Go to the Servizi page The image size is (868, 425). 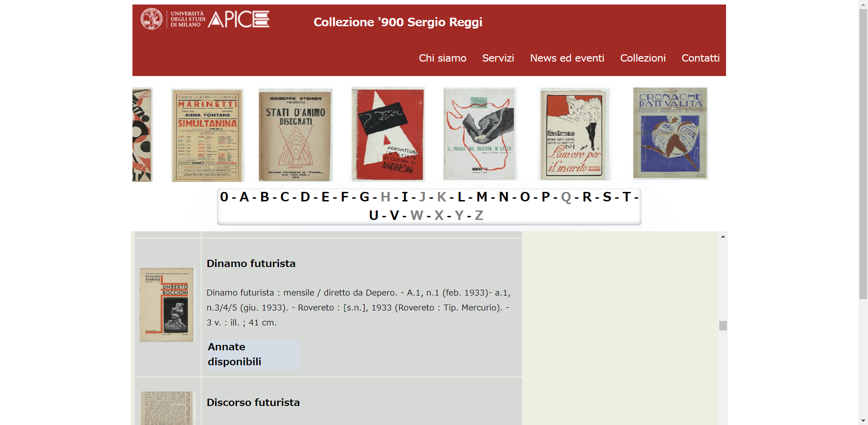click(x=498, y=58)
